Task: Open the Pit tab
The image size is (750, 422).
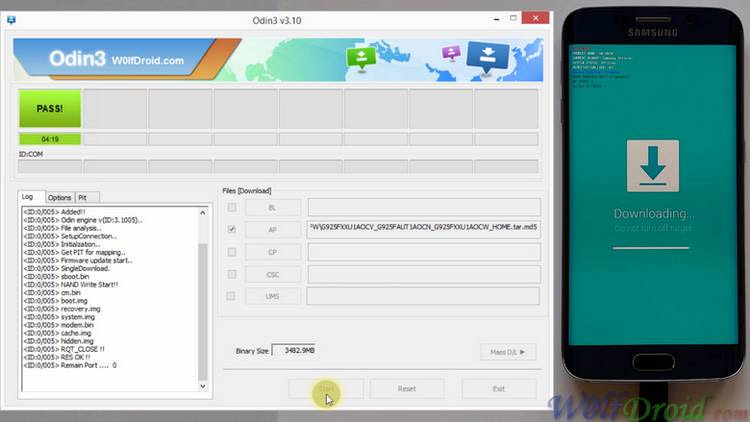Action: click(x=87, y=198)
